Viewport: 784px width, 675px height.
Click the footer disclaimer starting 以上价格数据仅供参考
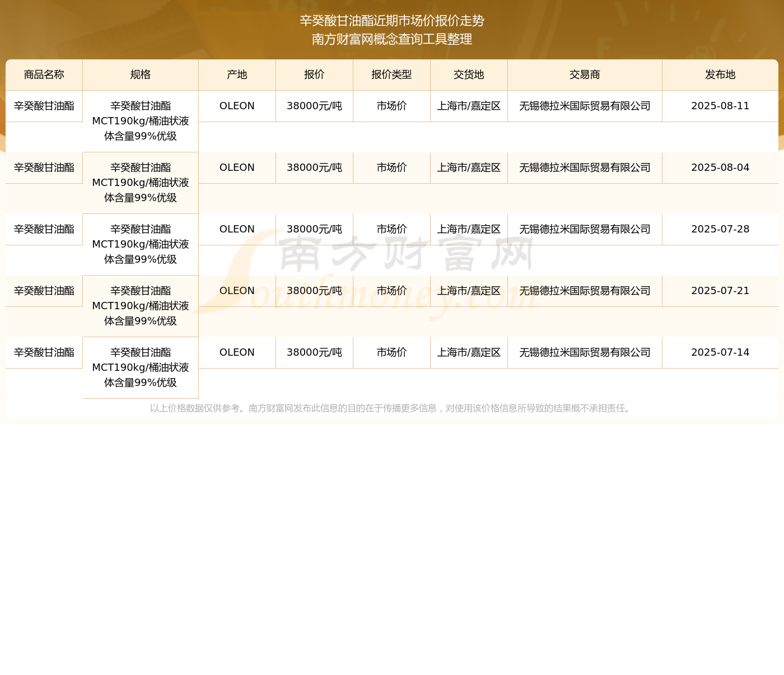coord(392,408)
